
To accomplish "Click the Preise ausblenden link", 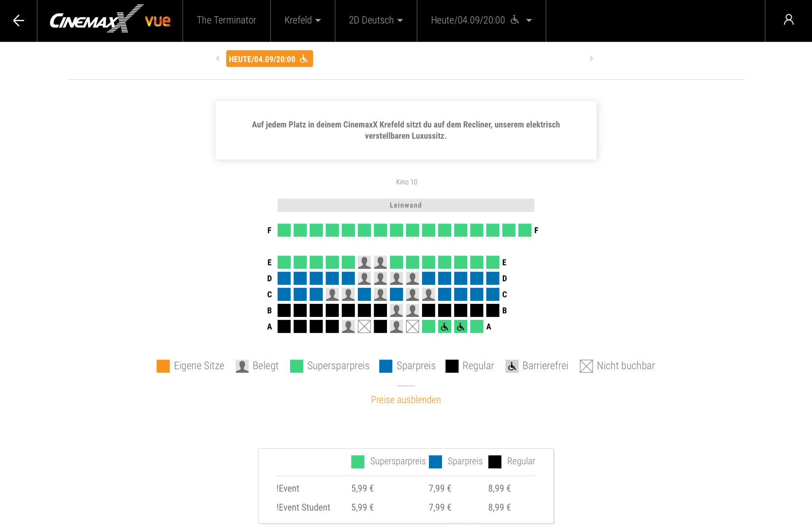I will pos(406,400).
